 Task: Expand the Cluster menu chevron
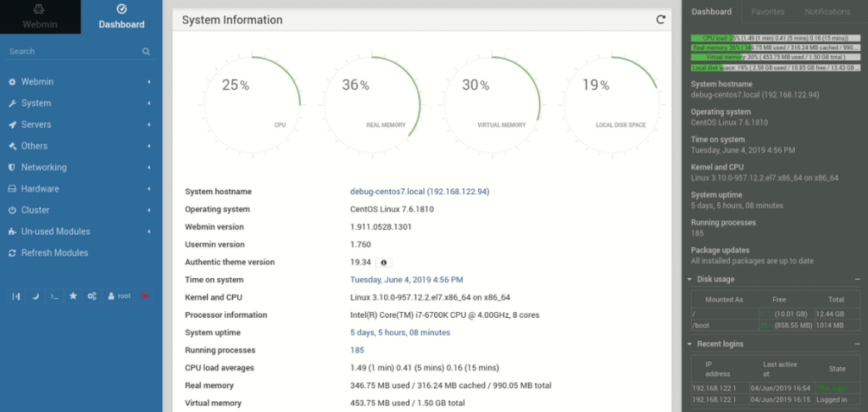[x=149, y=210]
